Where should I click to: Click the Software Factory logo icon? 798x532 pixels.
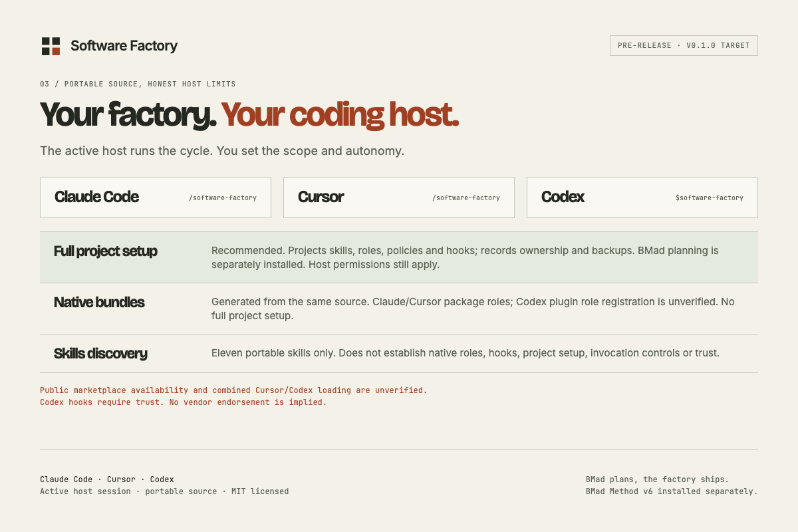[x=51, y=46]
